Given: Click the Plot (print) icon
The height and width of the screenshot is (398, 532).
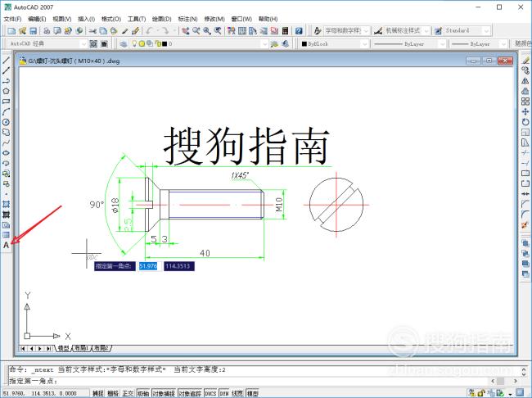Looking at the screenshot, I should pyautogui.click(x=47, y=31).
